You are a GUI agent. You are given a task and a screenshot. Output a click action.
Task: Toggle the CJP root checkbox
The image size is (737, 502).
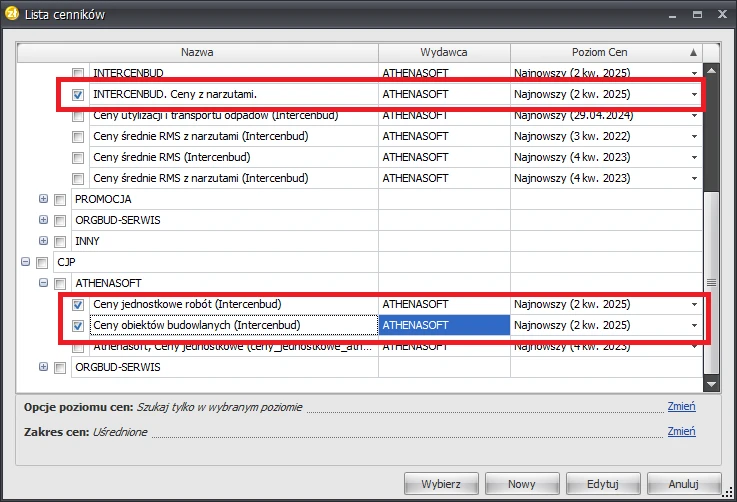(42, 263)
